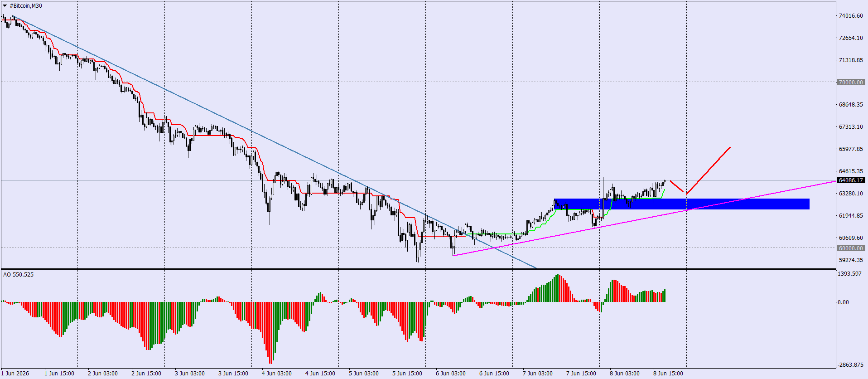The width and height of the screenshot is (868, 379).
Task: Select the solid blue rectangle zone
Action: [x=681, y=204]
